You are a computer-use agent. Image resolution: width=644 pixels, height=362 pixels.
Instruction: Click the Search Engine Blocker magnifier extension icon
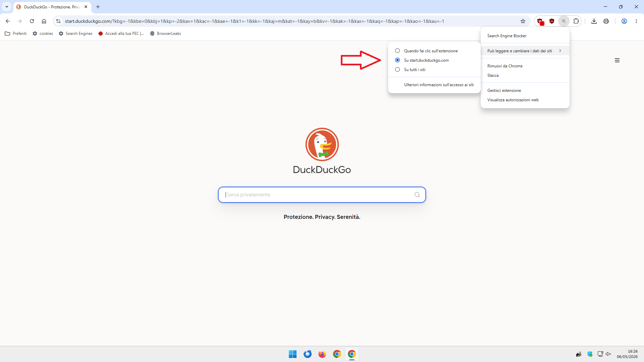[x=564, y=21]
